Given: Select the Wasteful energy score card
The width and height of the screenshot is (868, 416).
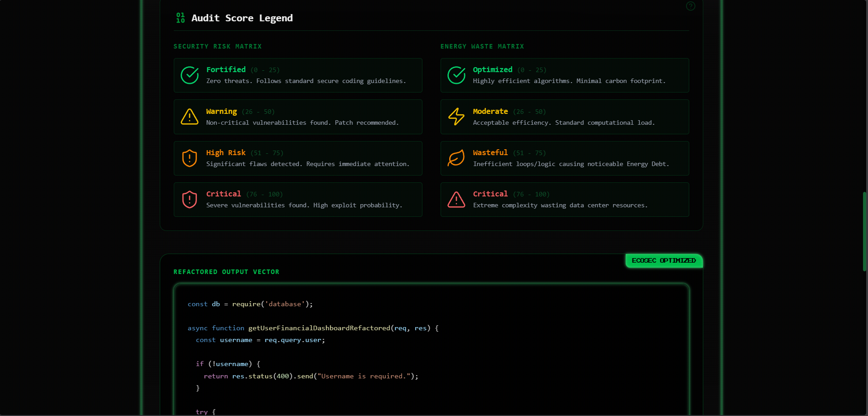Looking at the screenshot, I should coord(564,158).
